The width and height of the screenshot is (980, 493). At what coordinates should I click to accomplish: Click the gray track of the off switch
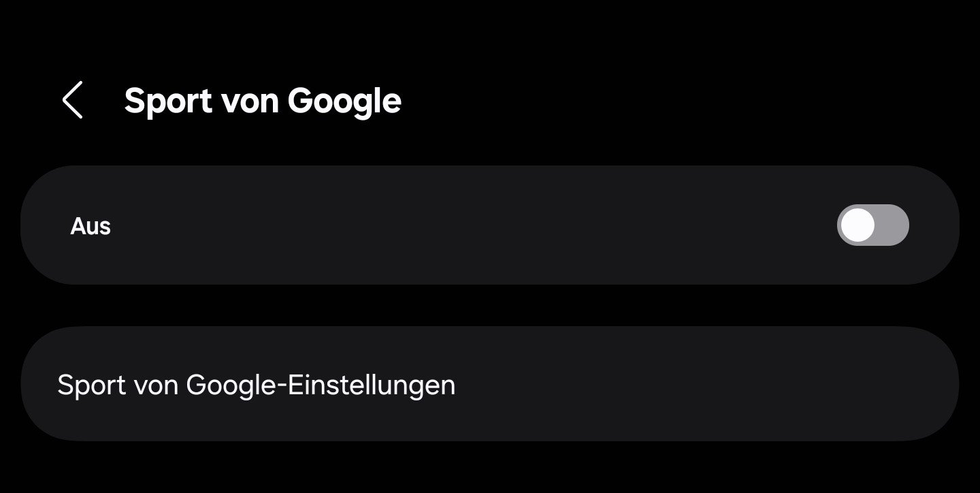893,225
